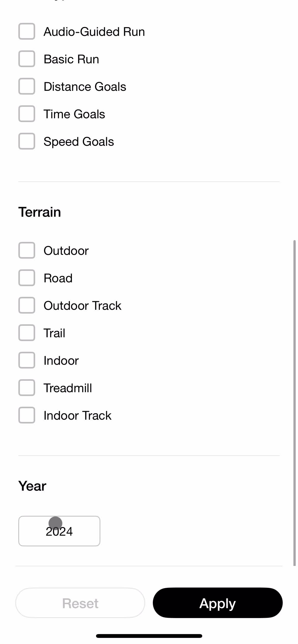Apply the selected filters
Screen dimensions: 298x644
tap(218, 603)
